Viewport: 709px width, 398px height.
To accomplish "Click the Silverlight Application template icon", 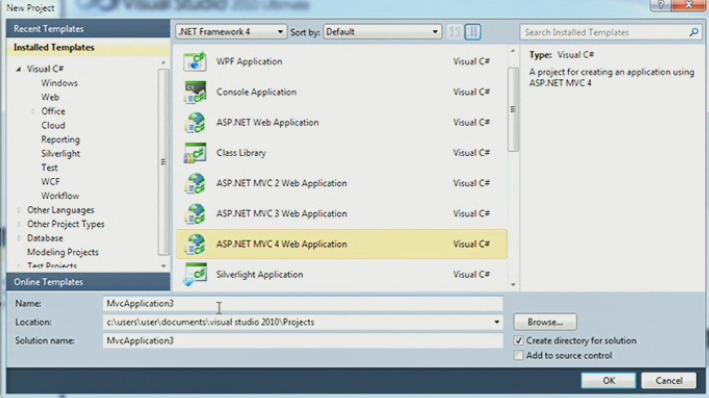I will coord(195,275).
